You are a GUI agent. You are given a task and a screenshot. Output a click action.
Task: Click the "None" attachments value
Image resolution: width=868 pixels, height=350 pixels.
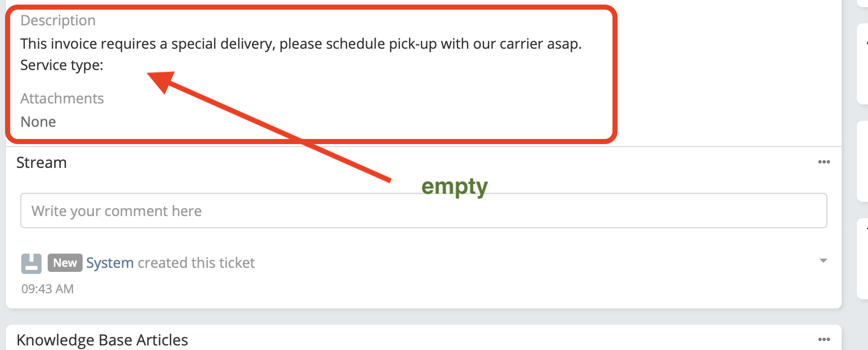(39, 122)
